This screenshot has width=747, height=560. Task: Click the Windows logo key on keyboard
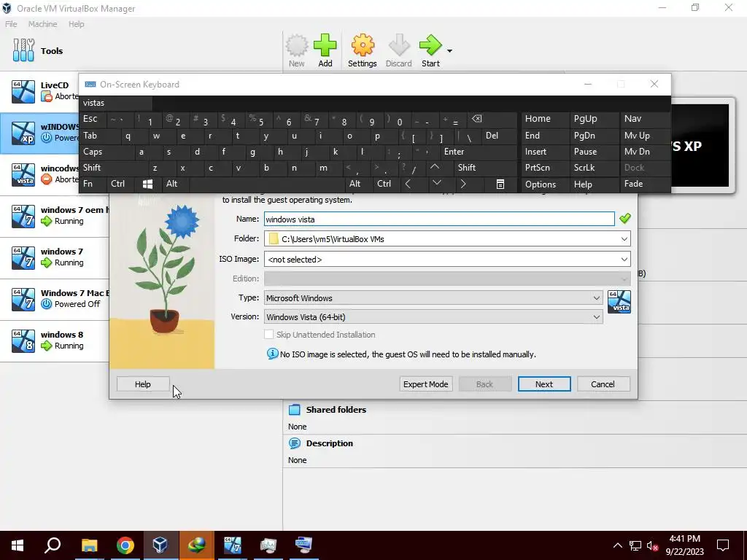point(147,184)
